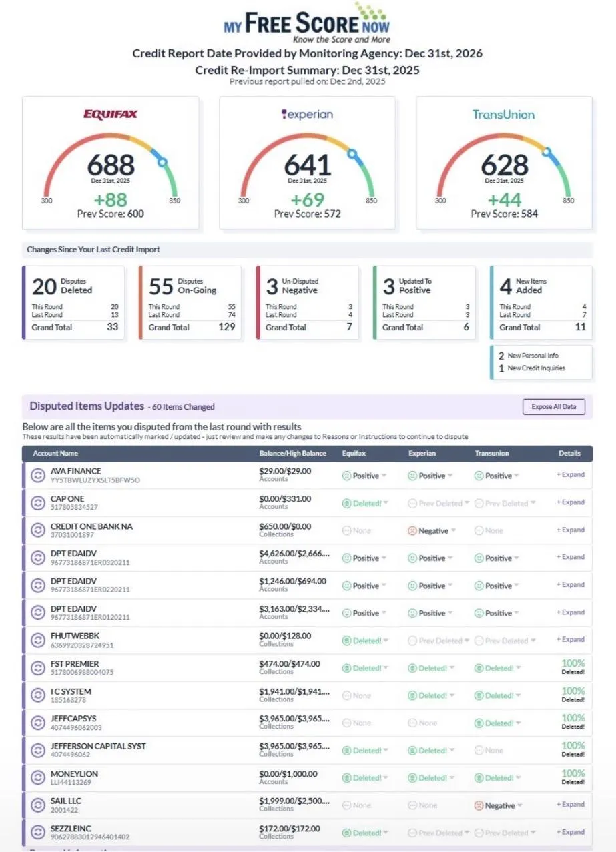
Task: Click the Expose All Data button
Action: point(554,407)
